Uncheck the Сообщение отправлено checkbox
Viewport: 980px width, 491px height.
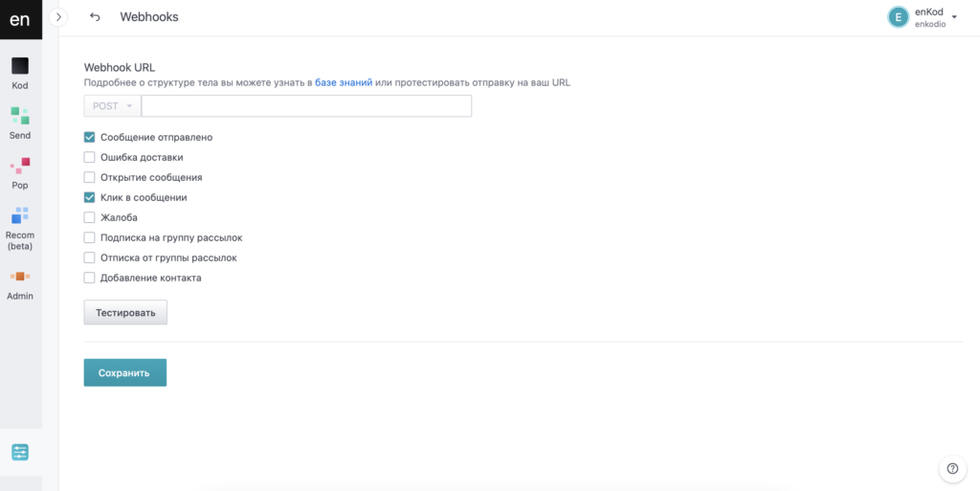pos(90,137)
